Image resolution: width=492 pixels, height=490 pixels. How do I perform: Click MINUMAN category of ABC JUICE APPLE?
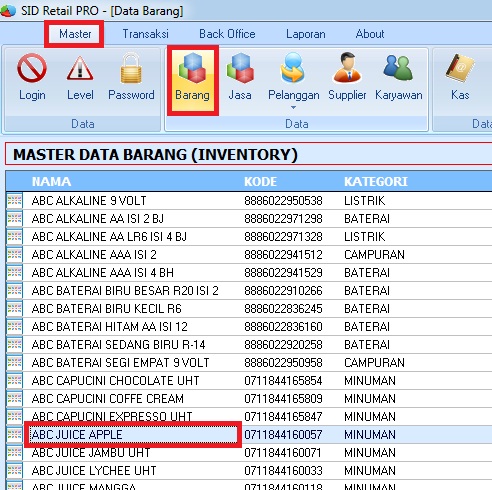370,435
